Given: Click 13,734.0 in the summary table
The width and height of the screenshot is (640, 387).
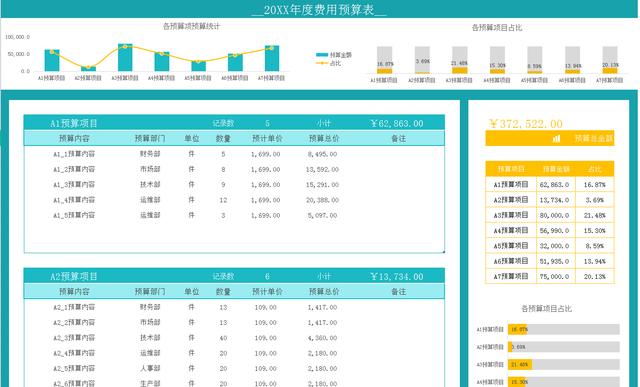Looking at the screenshot, I should tap(554, 200).
